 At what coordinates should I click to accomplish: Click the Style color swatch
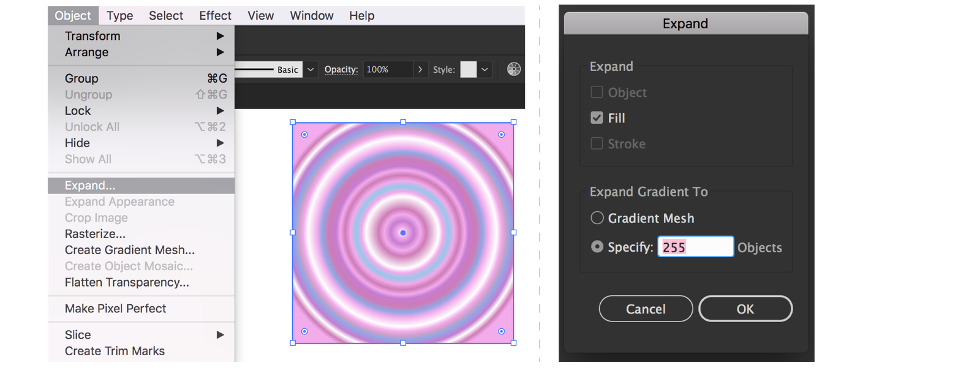[469, 70]
